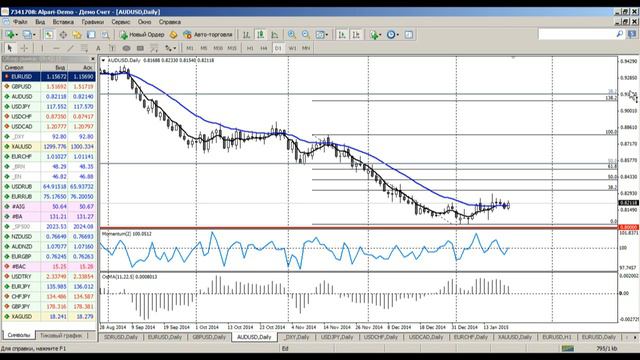Select XAUUSD row in Market Watch
This screenshot has height=360, width=640.
49,147
